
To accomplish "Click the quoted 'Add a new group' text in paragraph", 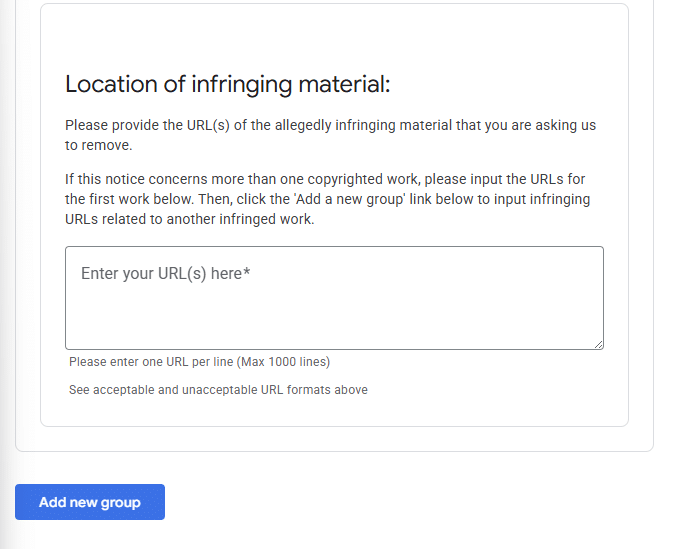I will click(x=350, y=199).
